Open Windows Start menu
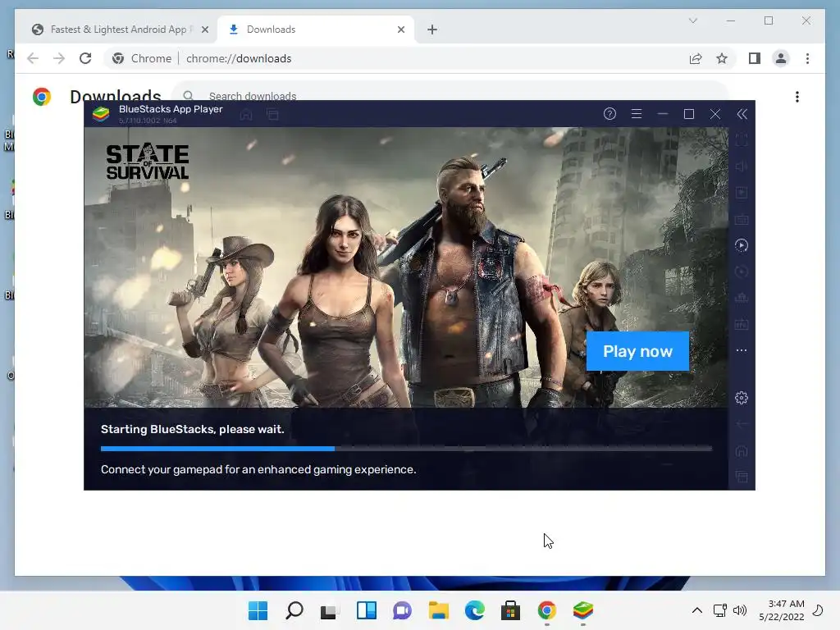 pos(258,610)
